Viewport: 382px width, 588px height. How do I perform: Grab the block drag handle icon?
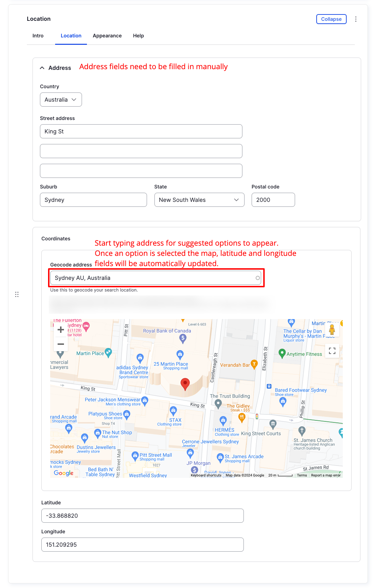17,294
